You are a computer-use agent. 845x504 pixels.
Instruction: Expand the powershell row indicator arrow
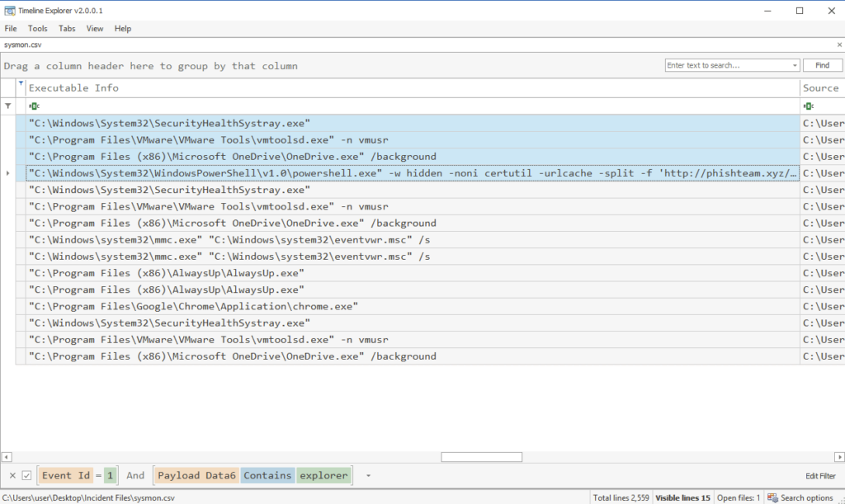pyautogui.click(x=7, y=173)
